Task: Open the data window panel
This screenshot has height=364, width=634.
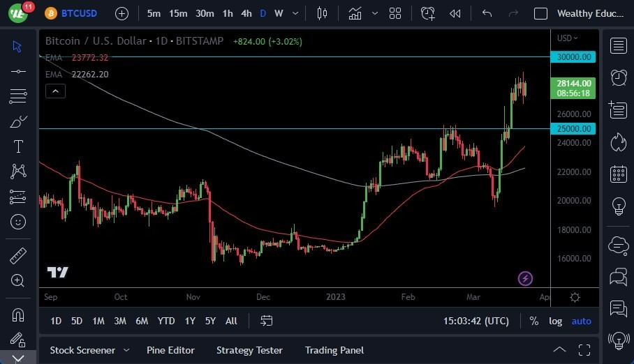Action: [618, 109]
